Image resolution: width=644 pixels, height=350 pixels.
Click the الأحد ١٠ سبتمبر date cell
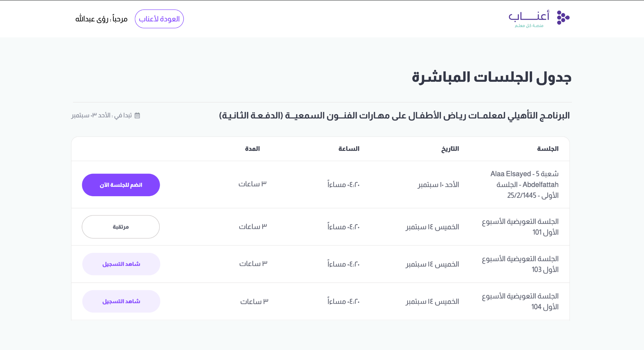(x=438, y=185)
